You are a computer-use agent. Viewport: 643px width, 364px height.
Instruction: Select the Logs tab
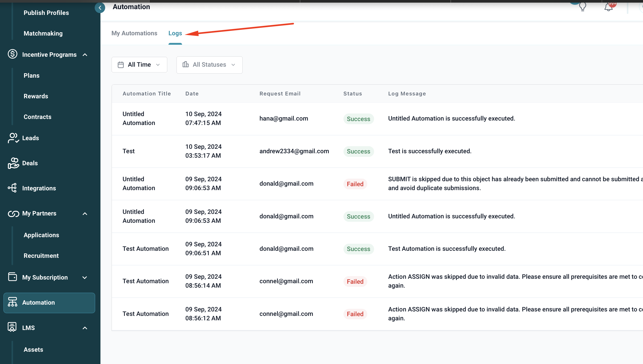pyautogui.click(x=175, y=33)
